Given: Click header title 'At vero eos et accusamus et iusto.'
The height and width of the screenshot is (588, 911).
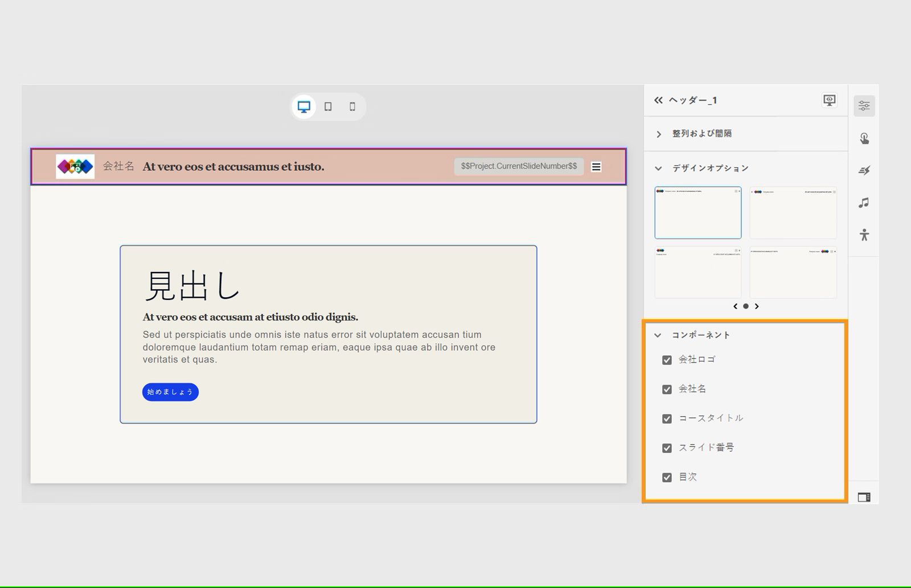Looking at the screenshot, I should (x=233, y=167).
